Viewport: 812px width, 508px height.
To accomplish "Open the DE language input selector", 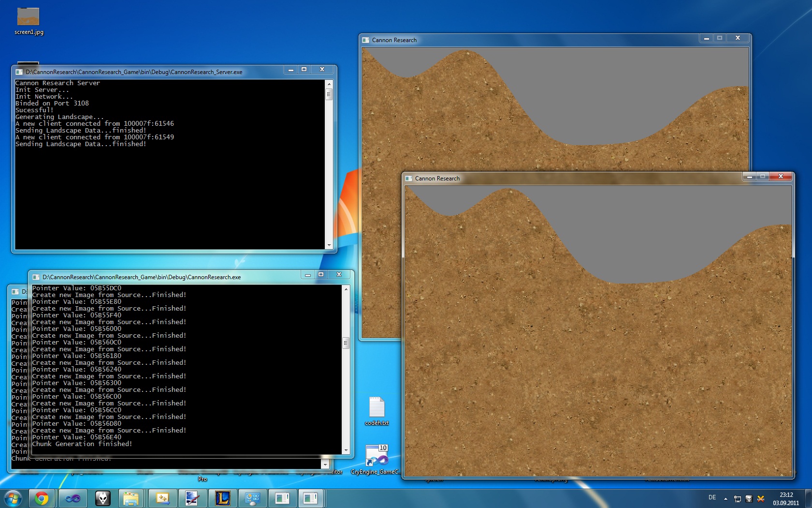I will 712,497.
